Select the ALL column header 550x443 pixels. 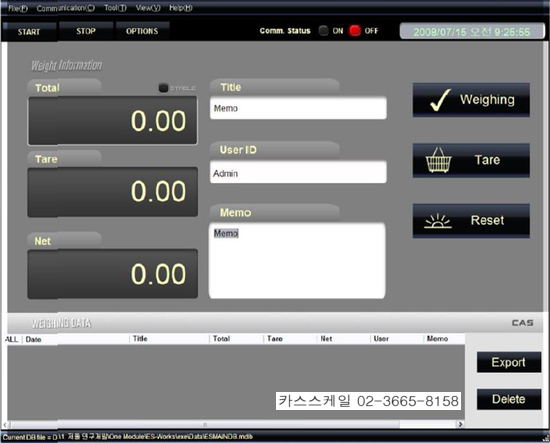pos(12,339)
